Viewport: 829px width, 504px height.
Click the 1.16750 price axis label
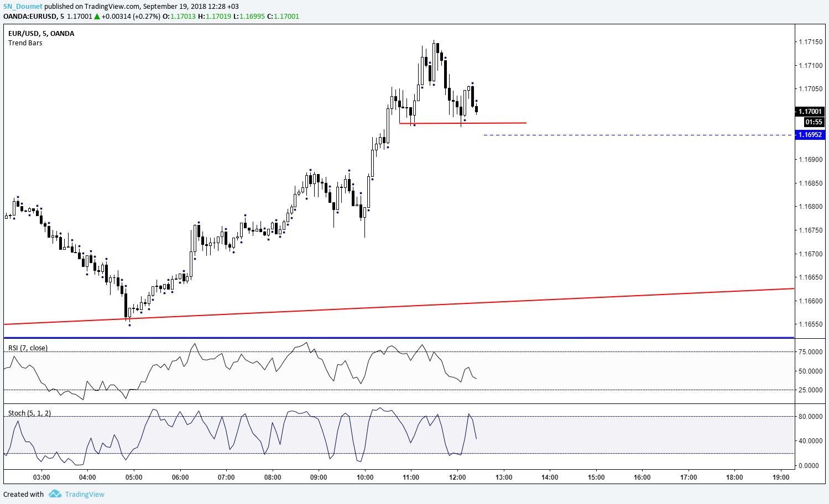point(810,230)
